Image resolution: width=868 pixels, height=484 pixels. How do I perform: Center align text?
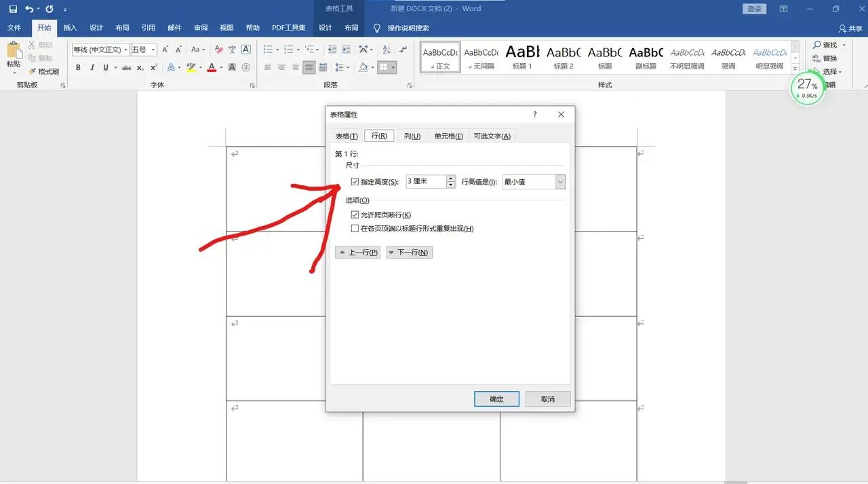(x=281, y=67)
